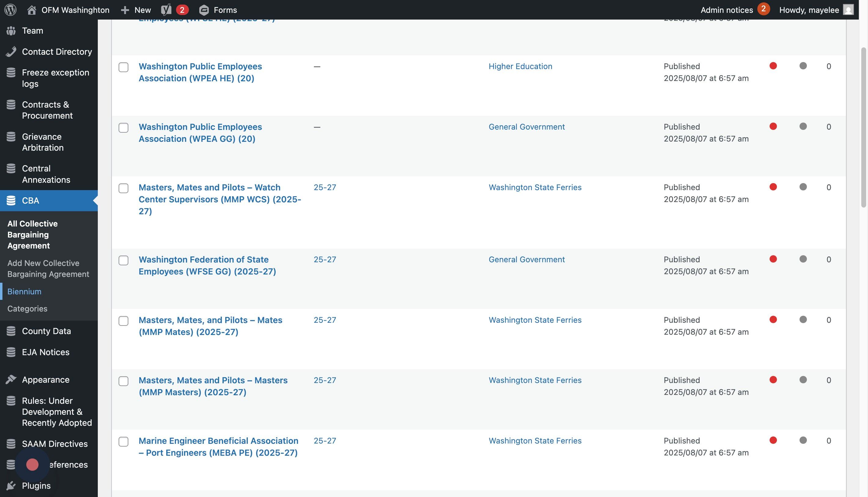Viewport: 868px width, 497px height.
Task: Select the MMP WCS (2025-27) row checkbox
Action: pyautogui.click(x=123, y=188)
